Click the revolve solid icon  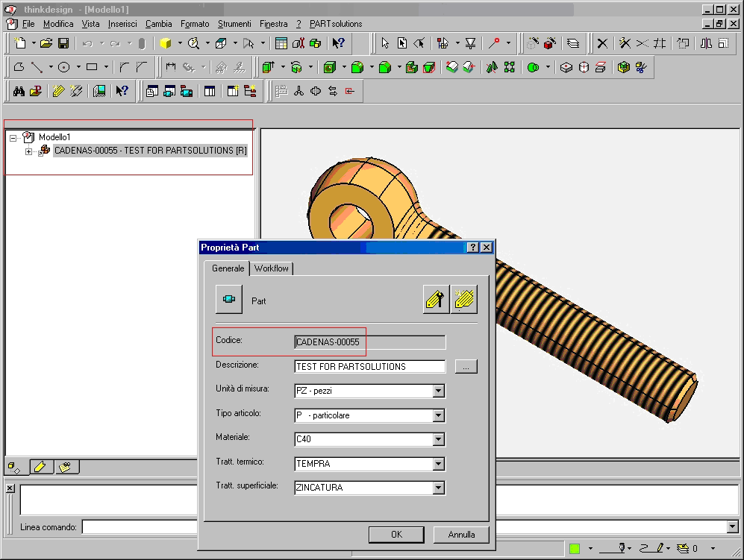pos(296,67)
